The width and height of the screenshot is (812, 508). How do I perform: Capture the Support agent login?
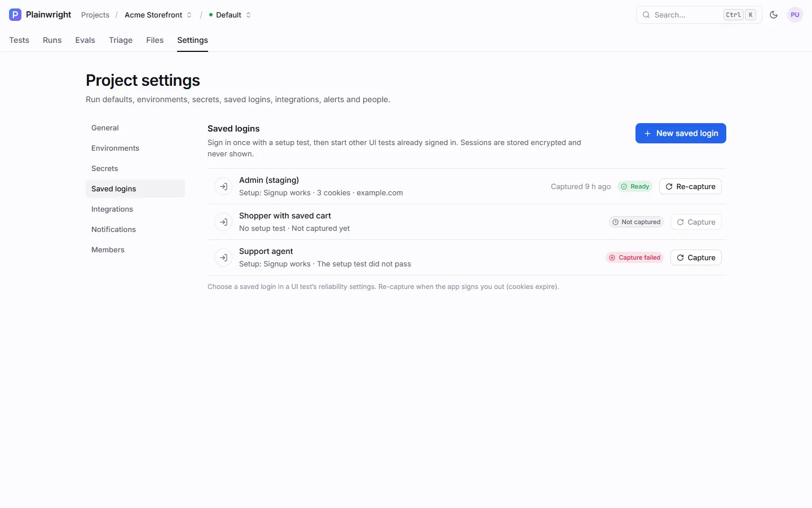696,257
